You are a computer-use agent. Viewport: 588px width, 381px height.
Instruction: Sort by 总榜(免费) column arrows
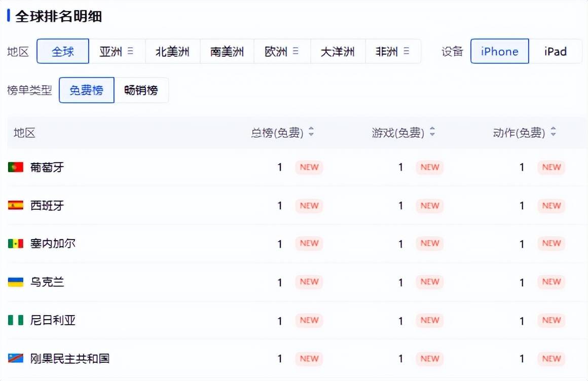(311, 132)
